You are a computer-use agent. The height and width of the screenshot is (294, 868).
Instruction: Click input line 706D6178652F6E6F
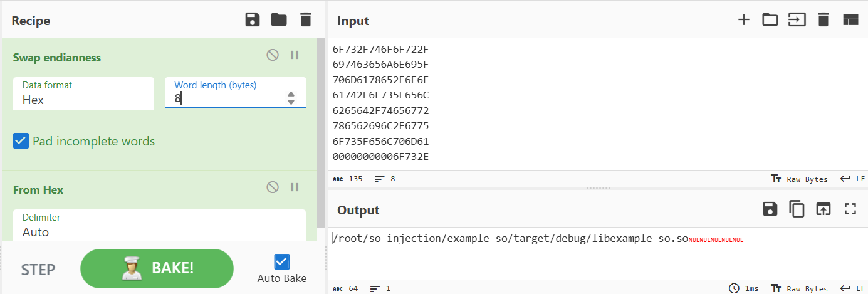(x=380, y=80)
